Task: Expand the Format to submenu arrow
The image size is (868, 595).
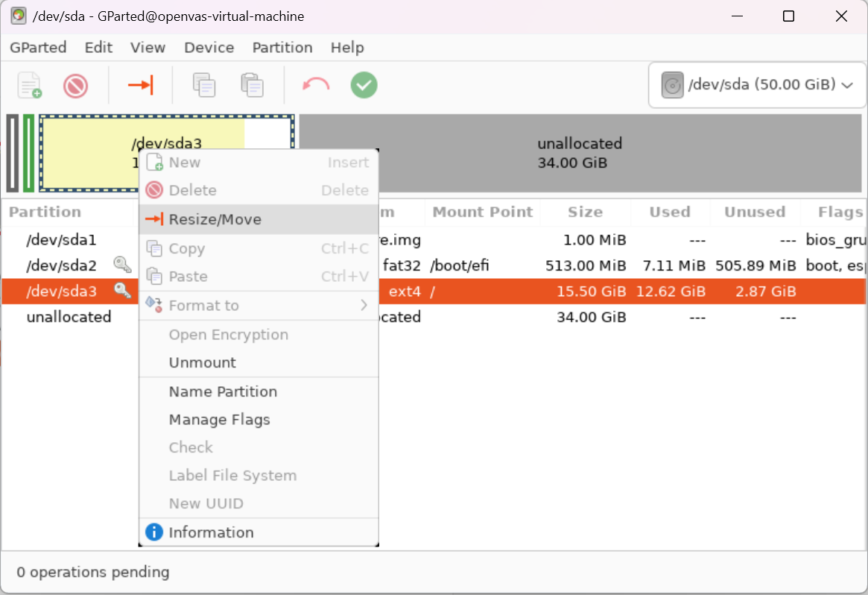Action: pos(364,305)
